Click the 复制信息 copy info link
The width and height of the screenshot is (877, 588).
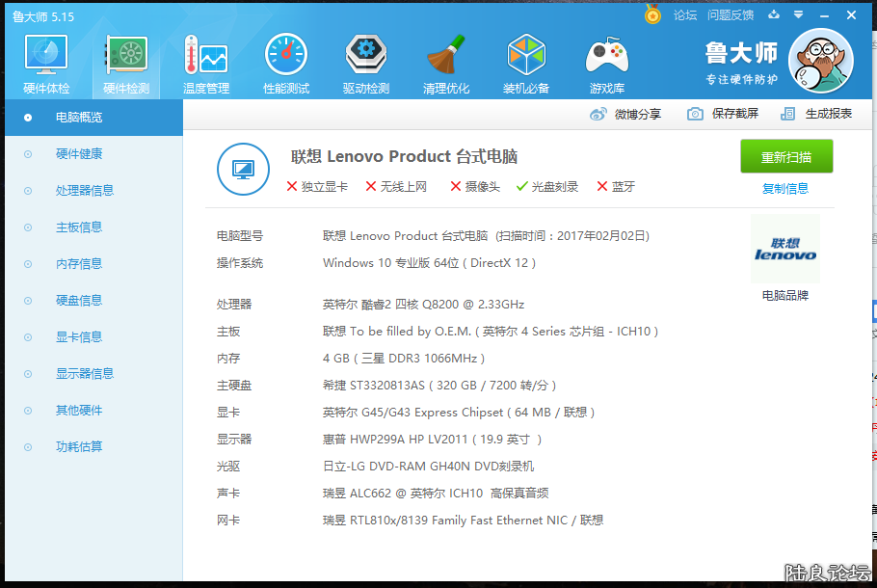pyautogui.click(x=784, y=189)
